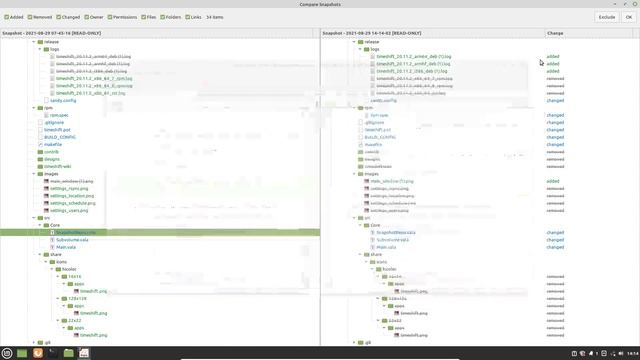Click the images folder icon in right pane
The image size is (640, 360).
361,174
